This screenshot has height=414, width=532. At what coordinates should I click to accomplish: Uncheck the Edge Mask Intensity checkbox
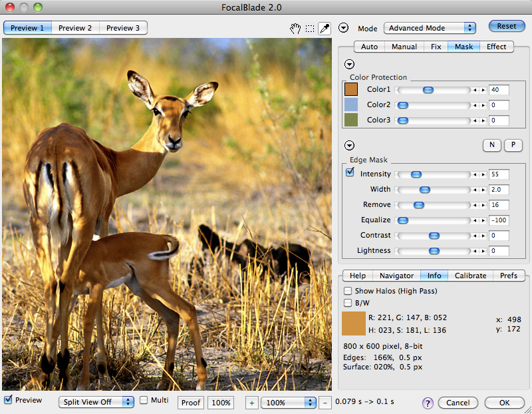click(x=350, y=173)
